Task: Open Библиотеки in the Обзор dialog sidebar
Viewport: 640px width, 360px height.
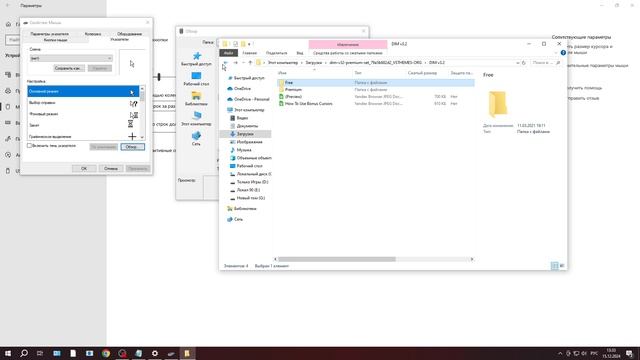Action: coord(196,99)
